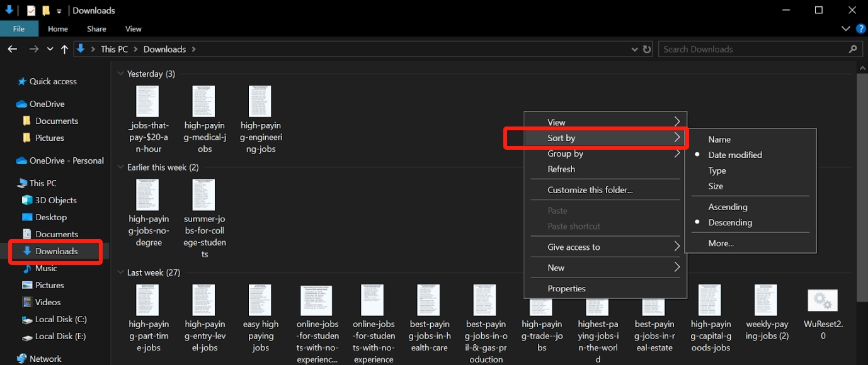Image resolution: width=868 pixels, height=365 pixels.
Task: Open the WuReset2.0 file thumbnail
Action: (x=823, y=301)
